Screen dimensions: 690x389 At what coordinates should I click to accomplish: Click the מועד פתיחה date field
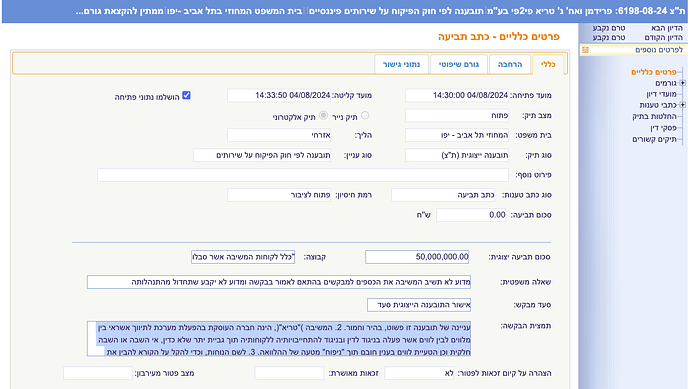point(457,95)
